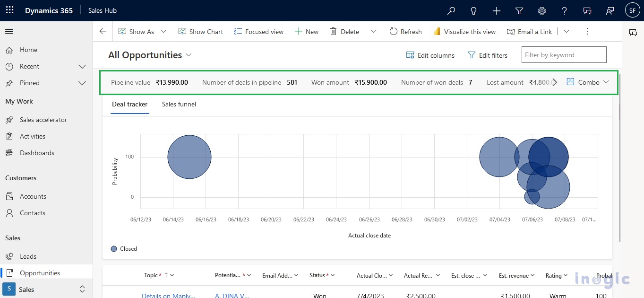Switch to the Sales funnel tab
Screen dimensions: 644x298
[x=179, y=104]
